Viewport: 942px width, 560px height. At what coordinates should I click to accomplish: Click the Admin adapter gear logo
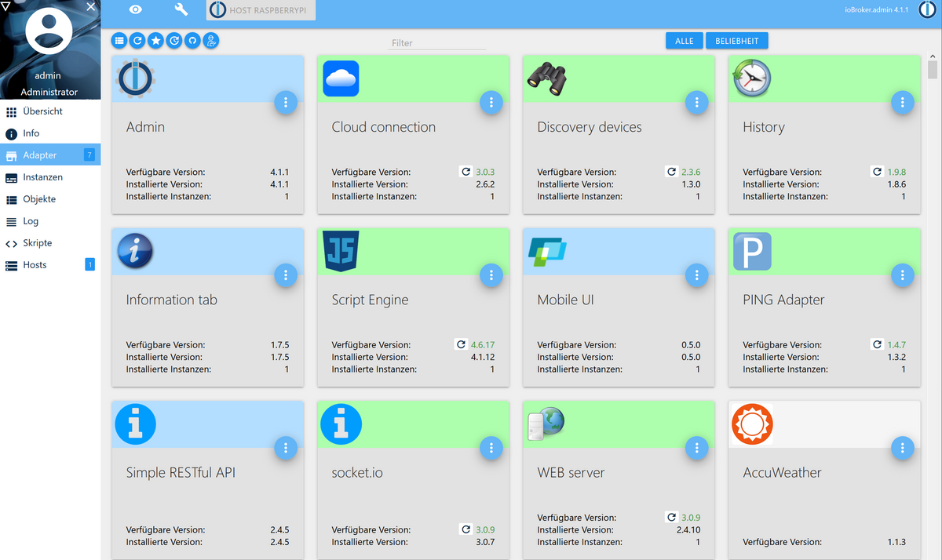pyautogui.click(x=136, y=78)
